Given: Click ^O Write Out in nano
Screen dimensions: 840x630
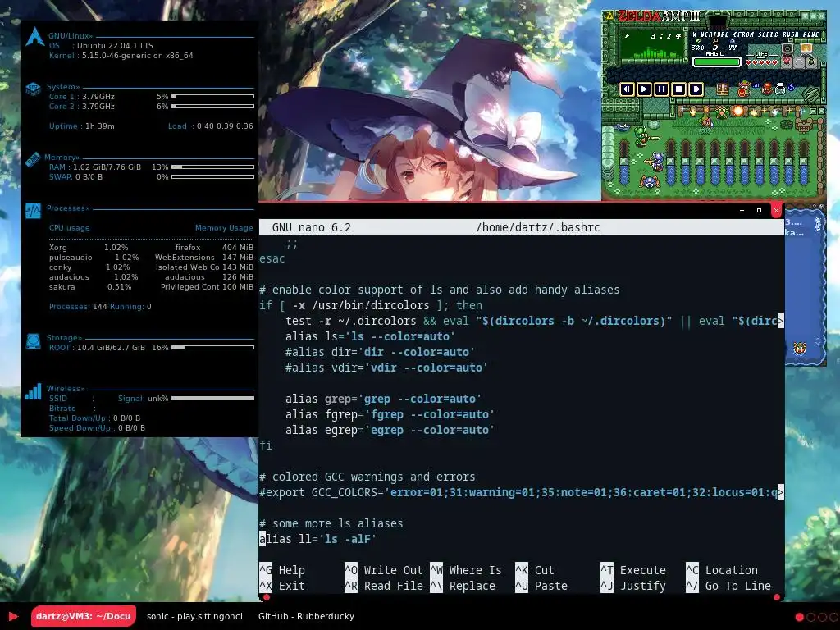Looking at the screenshot, I should [384, 570].
